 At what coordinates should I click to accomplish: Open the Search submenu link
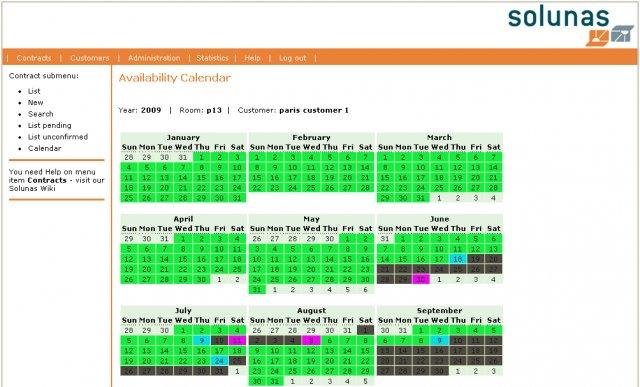[40, 114]
